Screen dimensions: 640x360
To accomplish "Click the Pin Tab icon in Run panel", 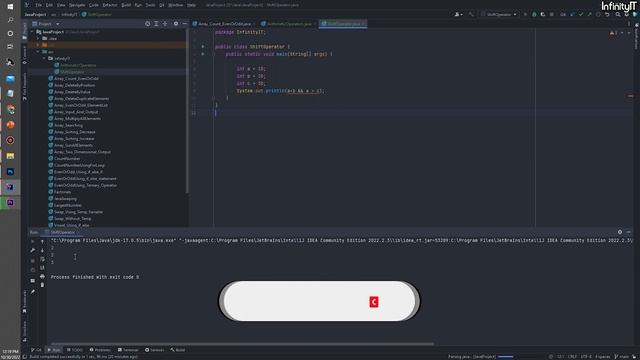I will click(33, 292).
